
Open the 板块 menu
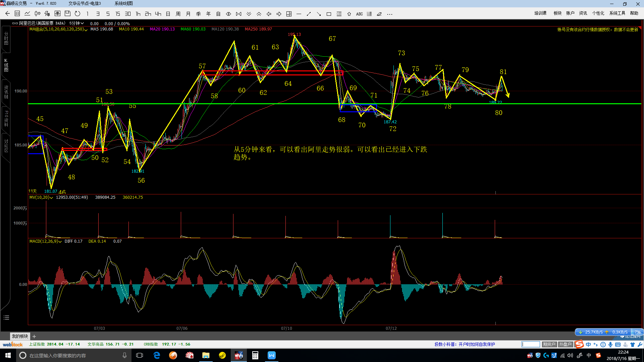pos(557,13)
